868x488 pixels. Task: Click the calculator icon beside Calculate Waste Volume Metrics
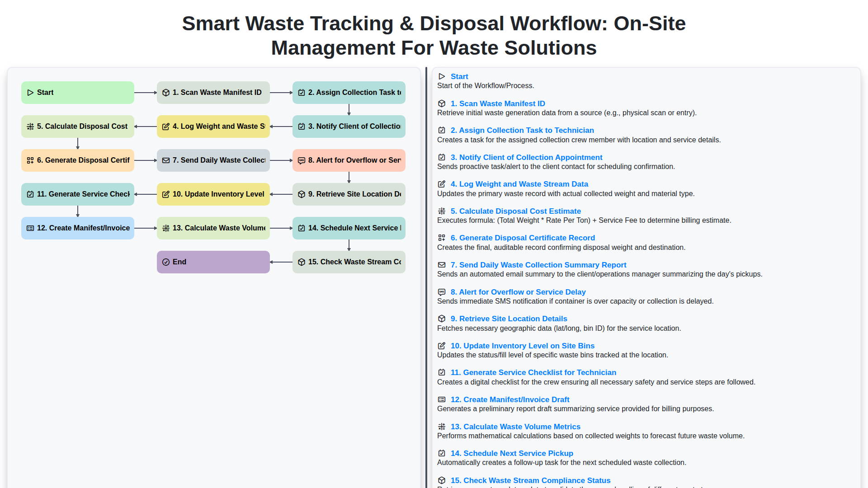[x=165, y=228]
